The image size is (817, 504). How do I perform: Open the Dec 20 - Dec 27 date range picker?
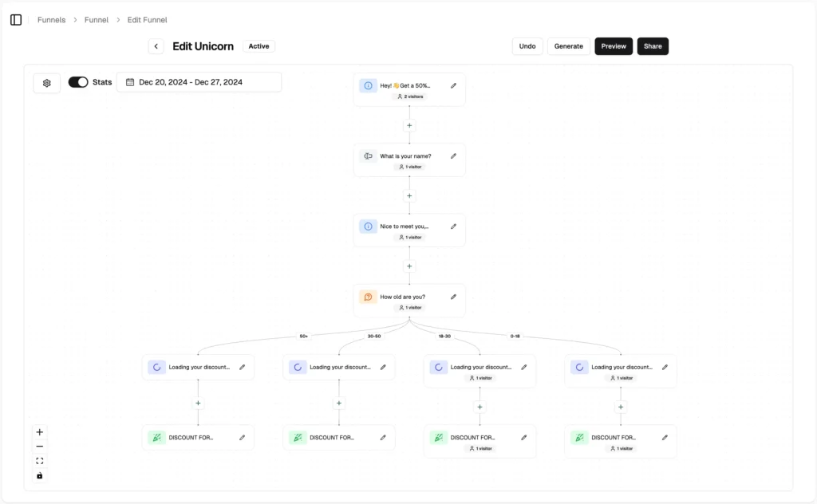click(199, 82)
